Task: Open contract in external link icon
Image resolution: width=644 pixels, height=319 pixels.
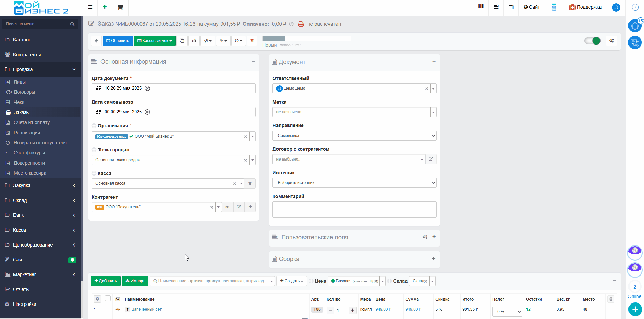Action: [x=431, y=159]
